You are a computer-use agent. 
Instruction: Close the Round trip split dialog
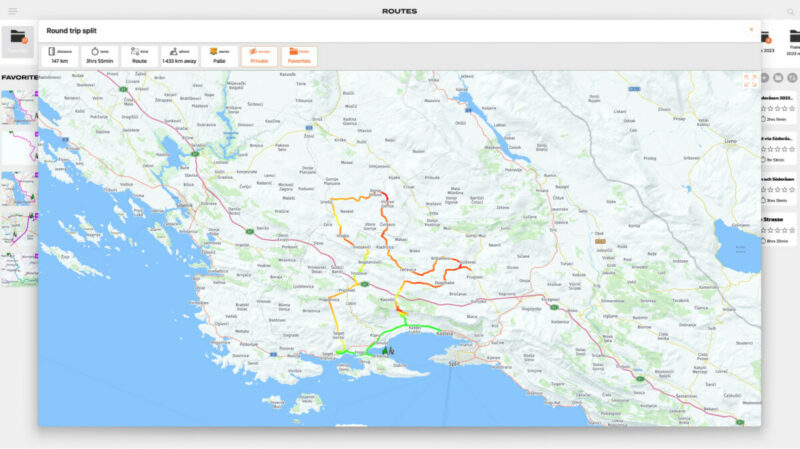[751, 29]
